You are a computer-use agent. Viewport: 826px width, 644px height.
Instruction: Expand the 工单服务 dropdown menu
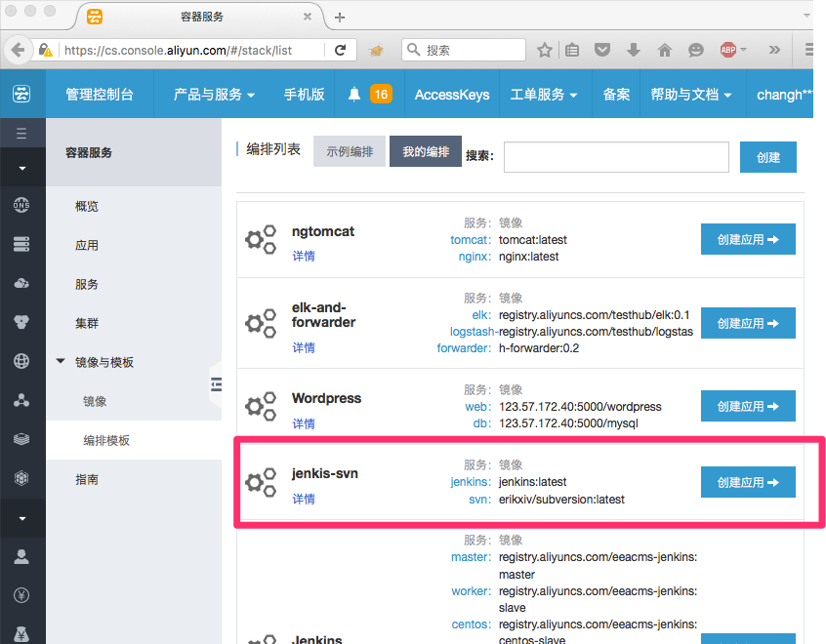[544, 95]
